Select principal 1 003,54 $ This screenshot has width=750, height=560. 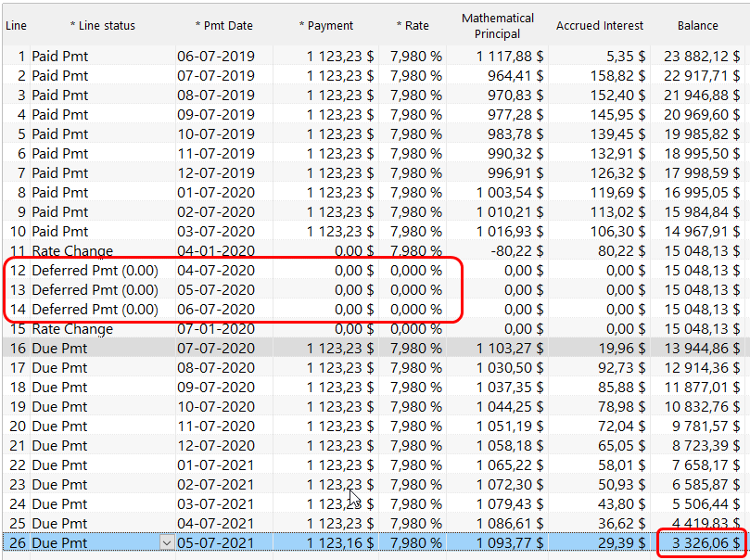tap(509, 193)
